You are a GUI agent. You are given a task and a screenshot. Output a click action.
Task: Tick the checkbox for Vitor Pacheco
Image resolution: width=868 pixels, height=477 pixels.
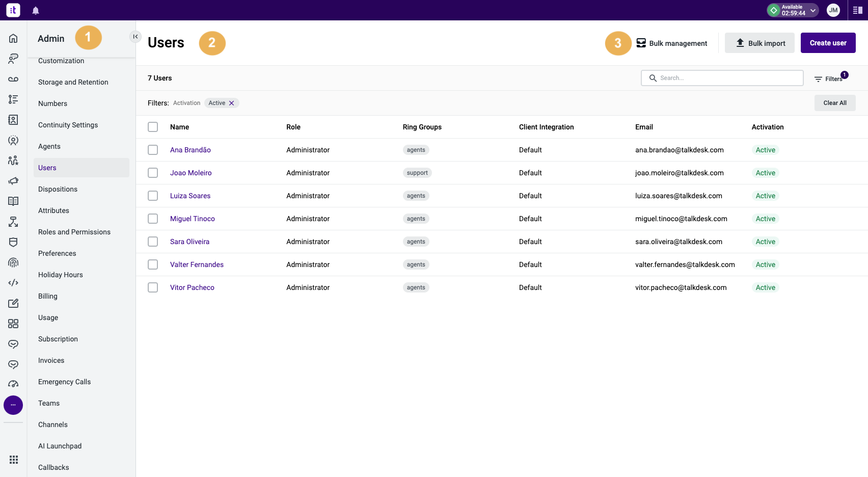click(153, 287)
